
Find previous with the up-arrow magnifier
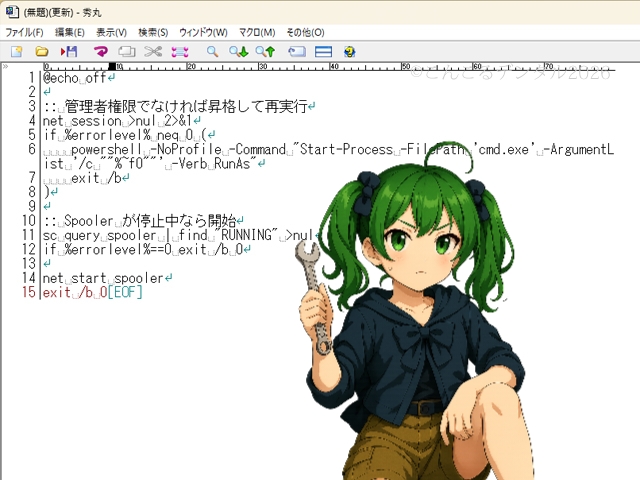pyautogui.click(x=265, y=51)
